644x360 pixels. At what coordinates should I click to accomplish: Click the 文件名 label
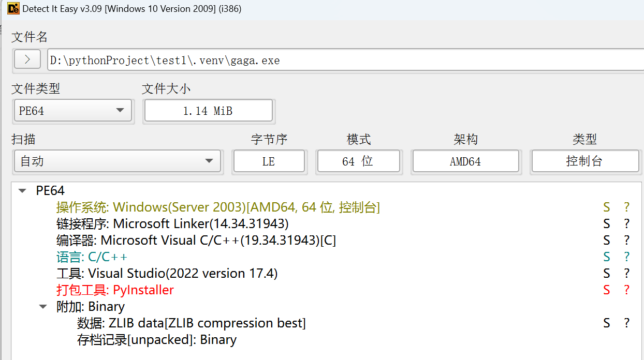click(30, 37)
